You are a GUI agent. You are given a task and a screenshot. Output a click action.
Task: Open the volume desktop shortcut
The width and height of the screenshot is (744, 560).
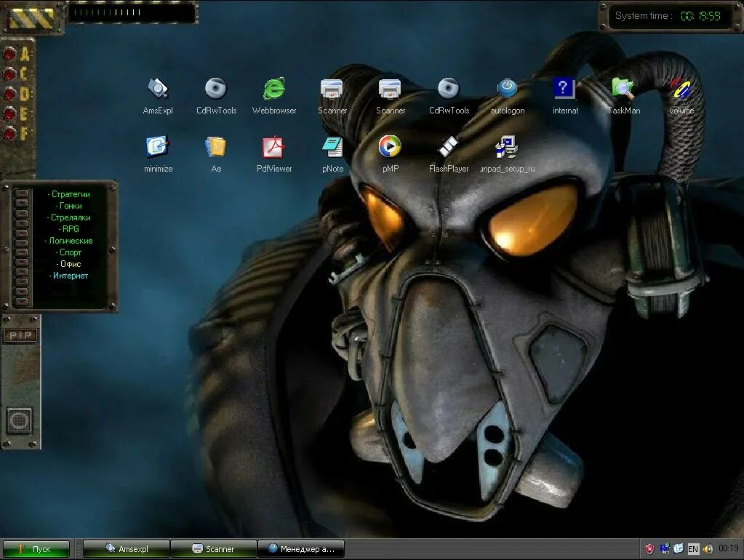pos(681,95)
